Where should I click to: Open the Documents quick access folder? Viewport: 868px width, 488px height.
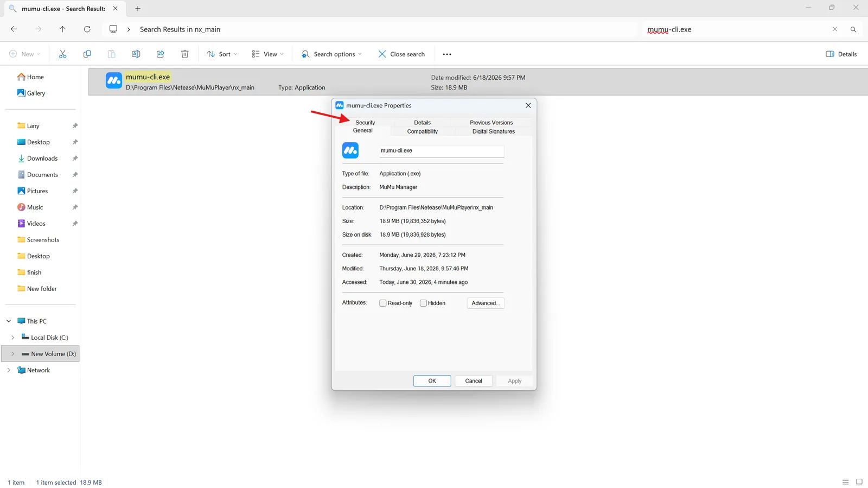click(x=37, y=175)
